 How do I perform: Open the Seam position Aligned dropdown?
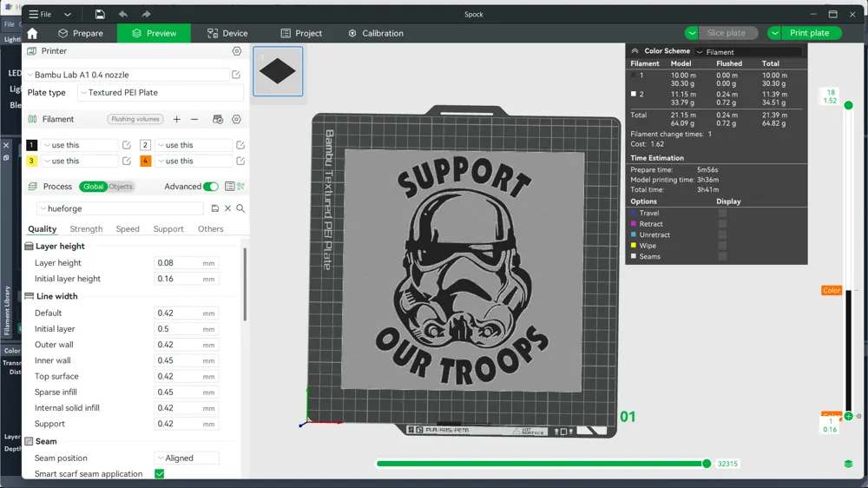click(187, 458)
